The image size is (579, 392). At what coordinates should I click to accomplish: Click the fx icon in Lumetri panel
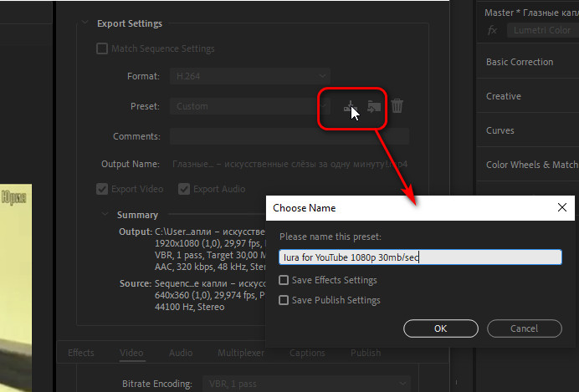[x=492, y=30]
